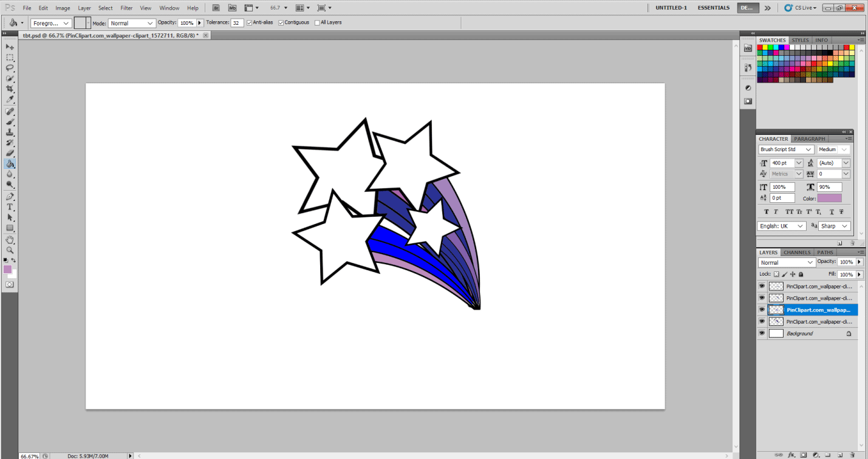Launch Adobe Bridge from the top bar
The image size is (868, 459).
point(217,8)
